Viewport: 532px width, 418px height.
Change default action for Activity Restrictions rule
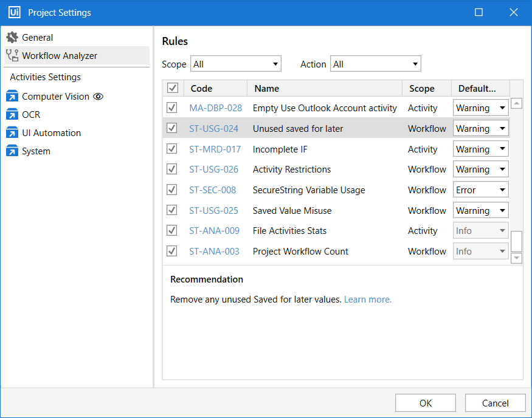[481, 170]
